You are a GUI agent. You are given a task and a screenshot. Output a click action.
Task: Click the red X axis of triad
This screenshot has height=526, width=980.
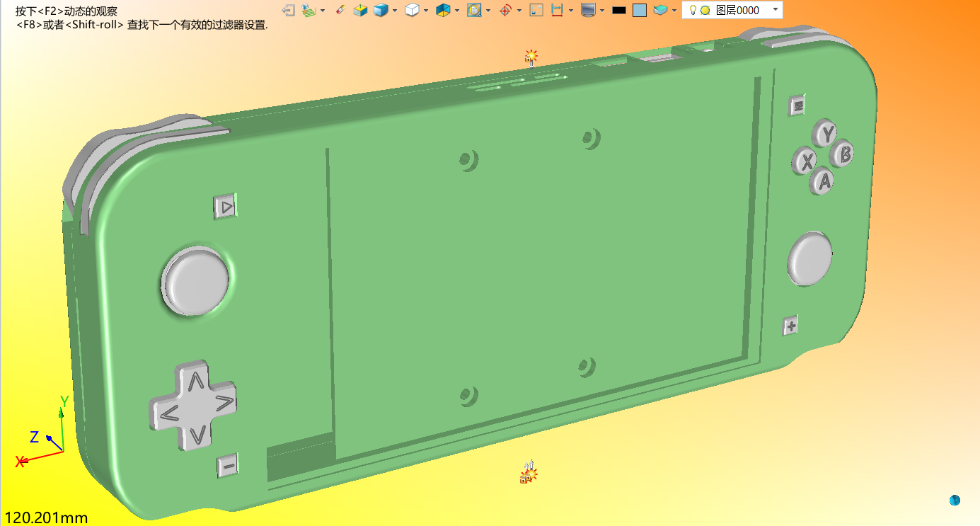point(38,457)
